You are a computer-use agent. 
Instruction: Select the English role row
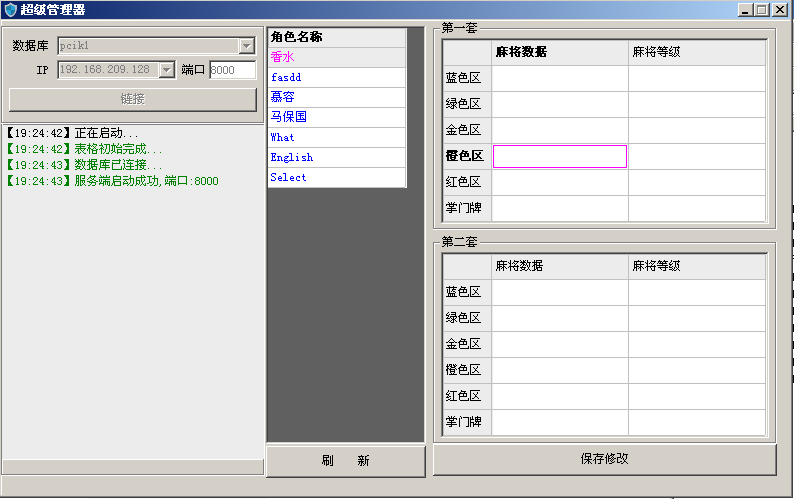point(336,157)
